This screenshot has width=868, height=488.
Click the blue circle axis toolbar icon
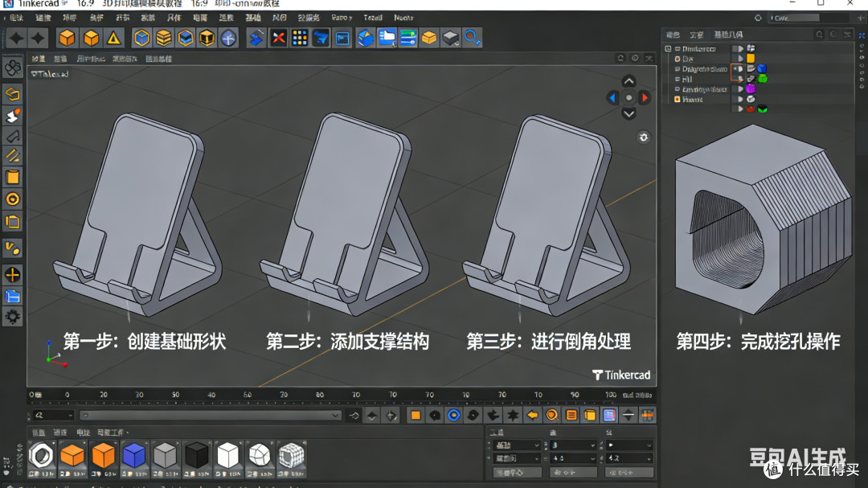click(x=228, y=38)
